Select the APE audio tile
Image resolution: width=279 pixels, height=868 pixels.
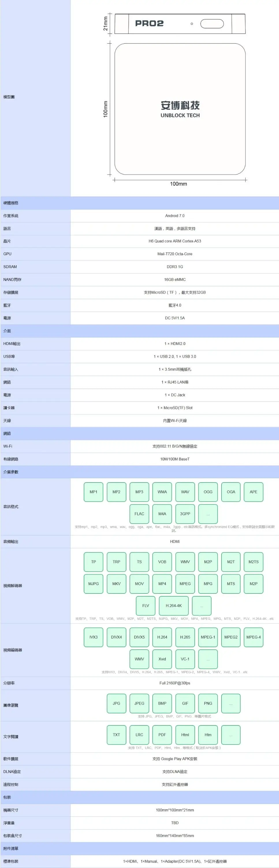(x=253, y=492)
